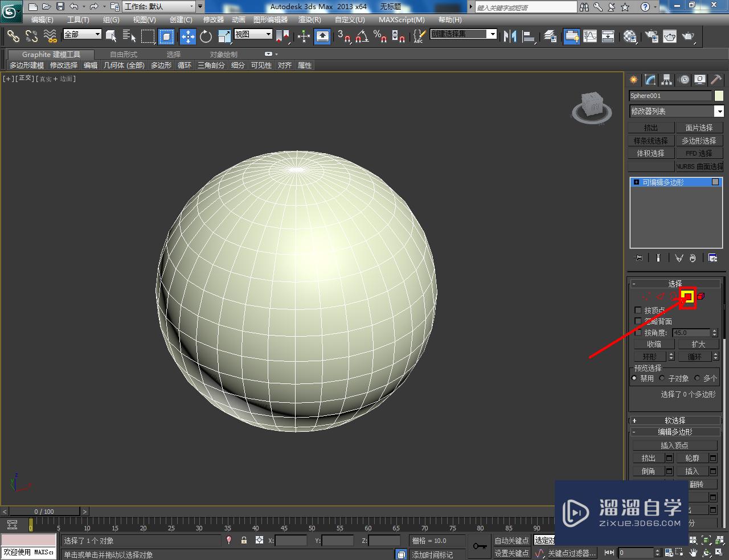Viewport: 729px width, 560px height.
Task: Open the 修改器列表 modifier dropdown
Action: pyautogui.click(x=676, y=111)
